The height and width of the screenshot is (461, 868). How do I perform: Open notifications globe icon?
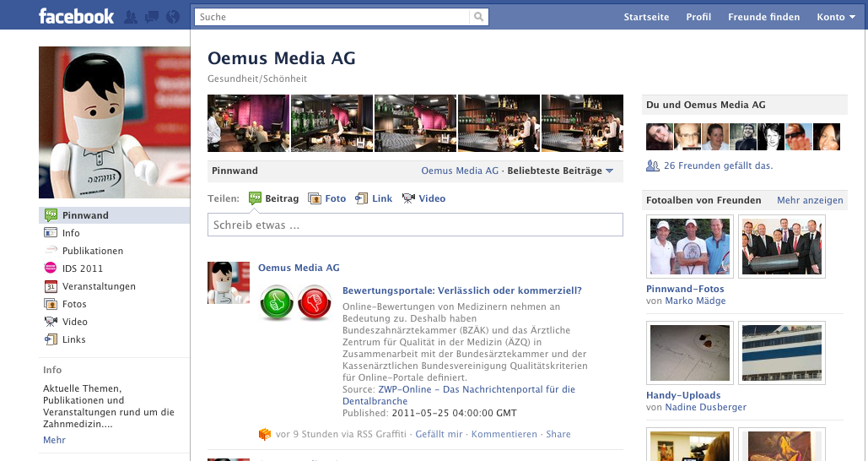pos(173,17)
